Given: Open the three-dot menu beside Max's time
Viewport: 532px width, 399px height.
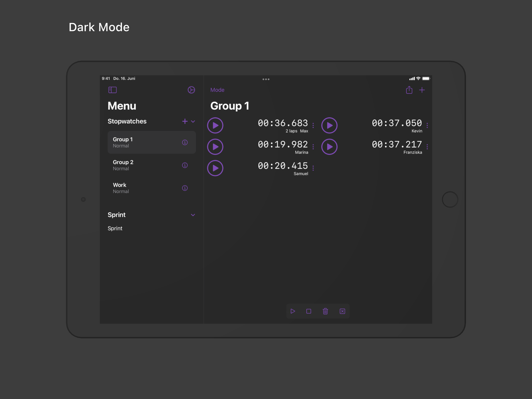Looking at the screenshot, I should click(x=313, y=125).
